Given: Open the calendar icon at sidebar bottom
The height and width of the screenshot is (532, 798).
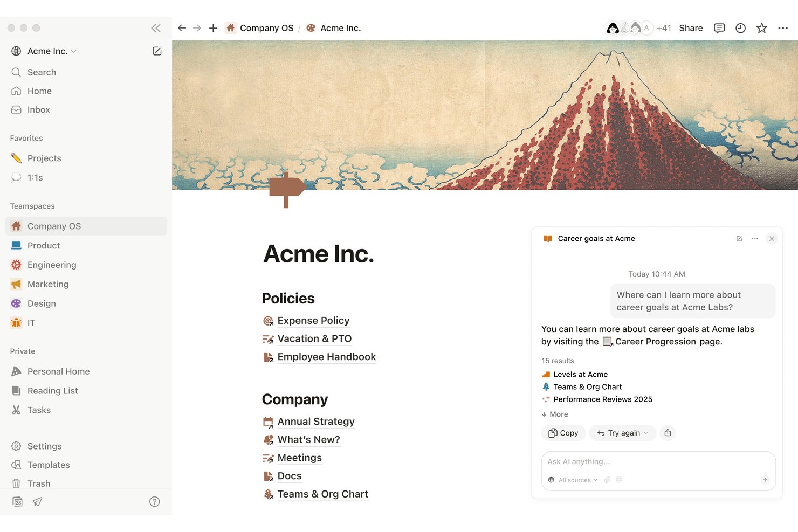Looking at the screenshot, I should tap(17, 502).
